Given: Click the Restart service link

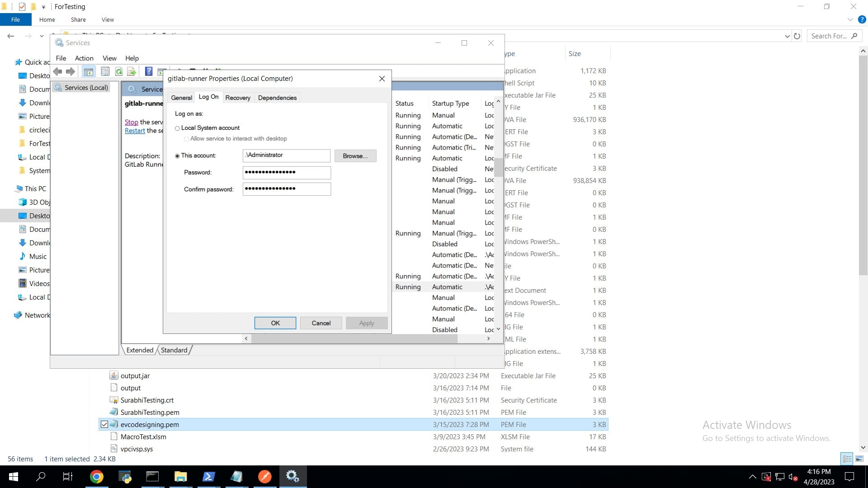Looking at the screenshot, I should pos(135,131).
